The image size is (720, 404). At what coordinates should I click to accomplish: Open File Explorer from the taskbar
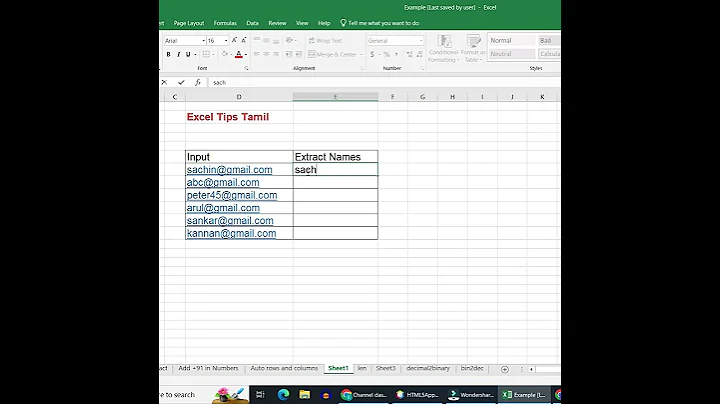coord(304,394)
